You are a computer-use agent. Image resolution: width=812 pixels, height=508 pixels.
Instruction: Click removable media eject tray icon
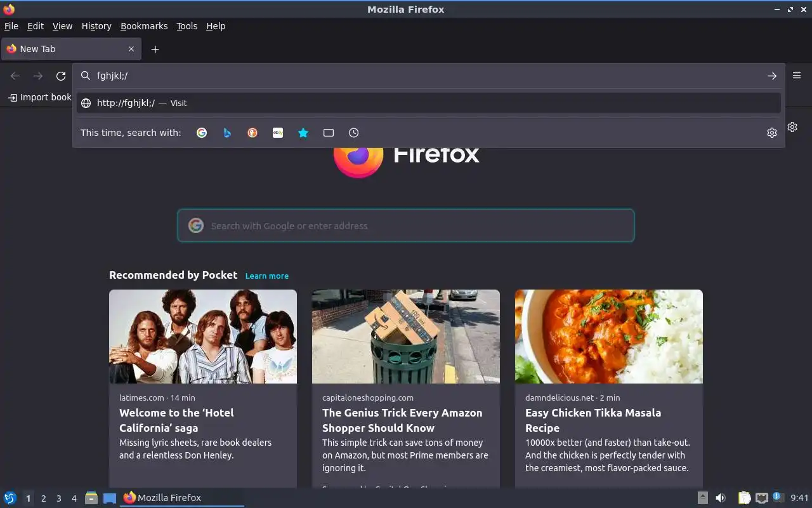(x=702, y=498)
